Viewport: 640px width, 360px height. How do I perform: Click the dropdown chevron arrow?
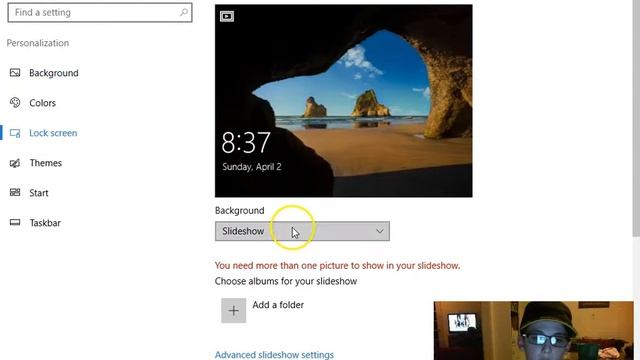pyautogui.click(x=380, y=231)
